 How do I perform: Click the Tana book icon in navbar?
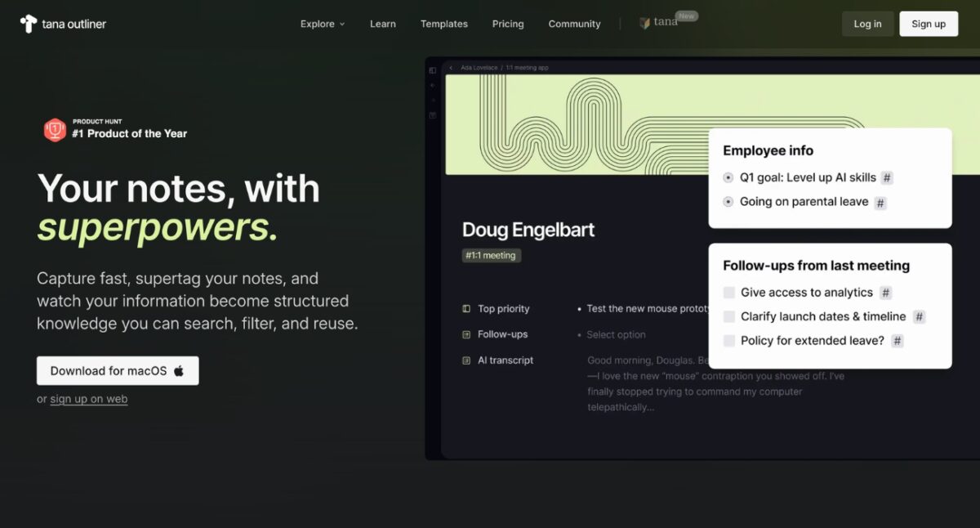point(645,23)
